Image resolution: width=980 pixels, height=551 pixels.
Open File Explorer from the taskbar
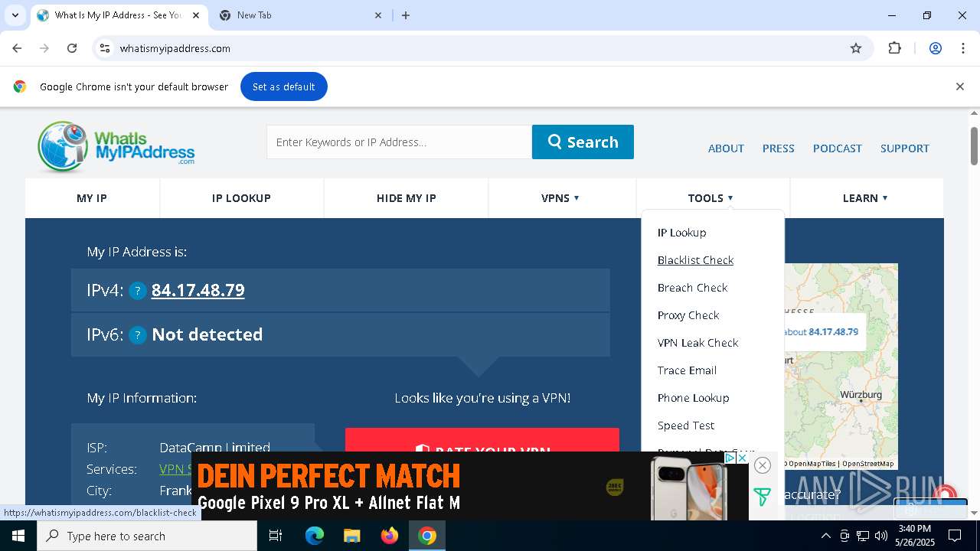pyautogui.click(x=352, y=536)
